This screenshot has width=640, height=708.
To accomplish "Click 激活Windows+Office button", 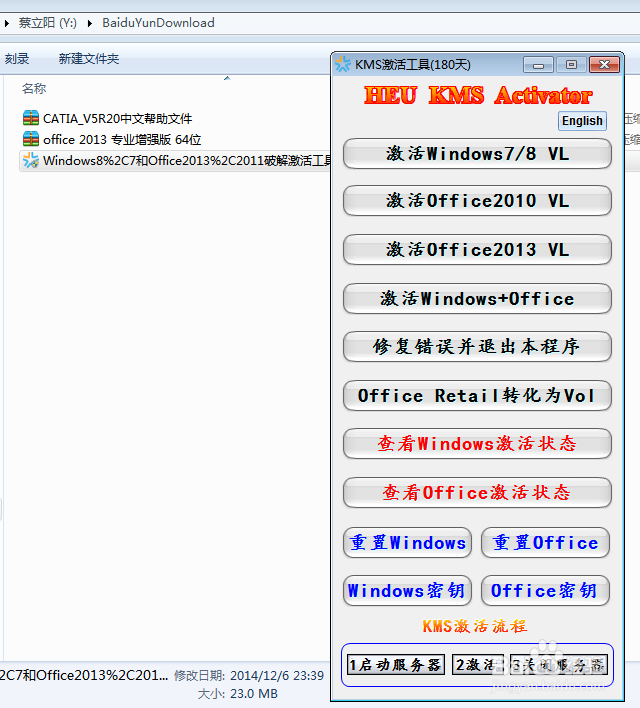I will click(477, 299).
